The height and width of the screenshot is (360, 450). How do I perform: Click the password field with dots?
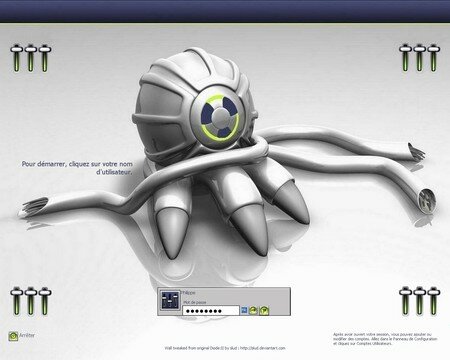click(211, 311)
